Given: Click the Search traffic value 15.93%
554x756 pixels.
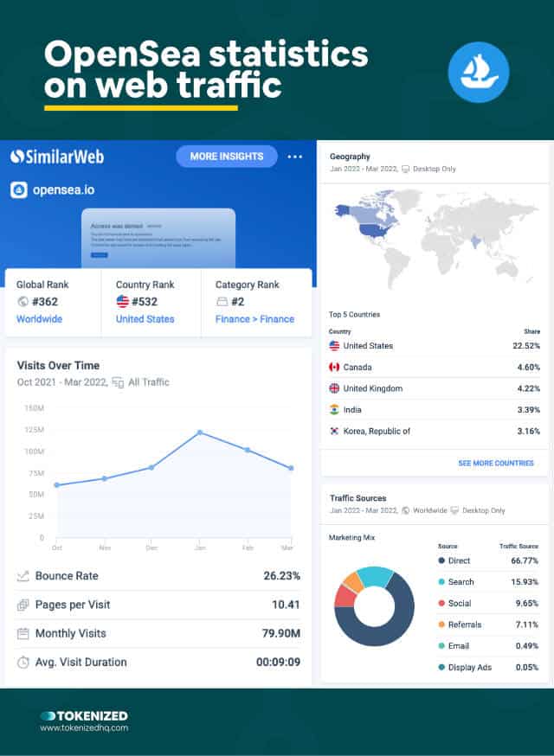Looking at the screenshot, I should 525,582.
